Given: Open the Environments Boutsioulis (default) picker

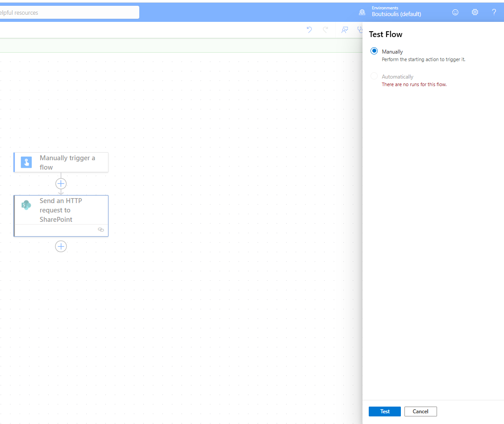Looking at the screenshot, I should pyautogui.click(x=396, y=12).
